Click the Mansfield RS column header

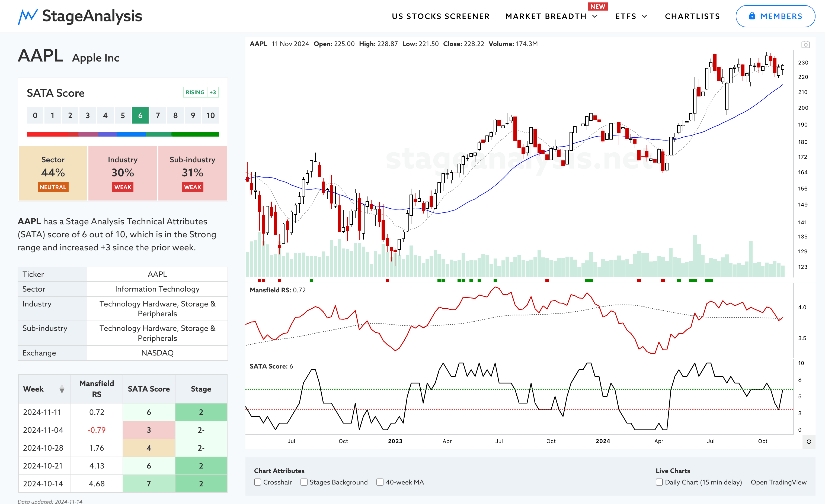click(97, 389)
